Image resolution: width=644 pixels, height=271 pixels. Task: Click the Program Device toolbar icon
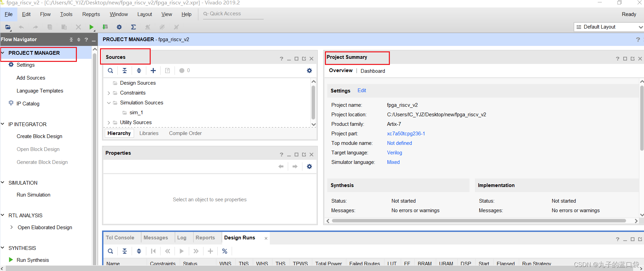point(105,27)
